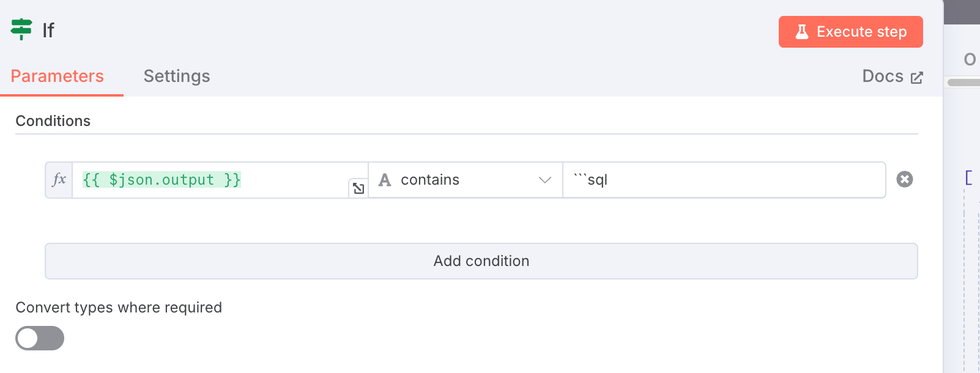Click the Docs external link icon

pyautogui.click(x=916, y=77)
